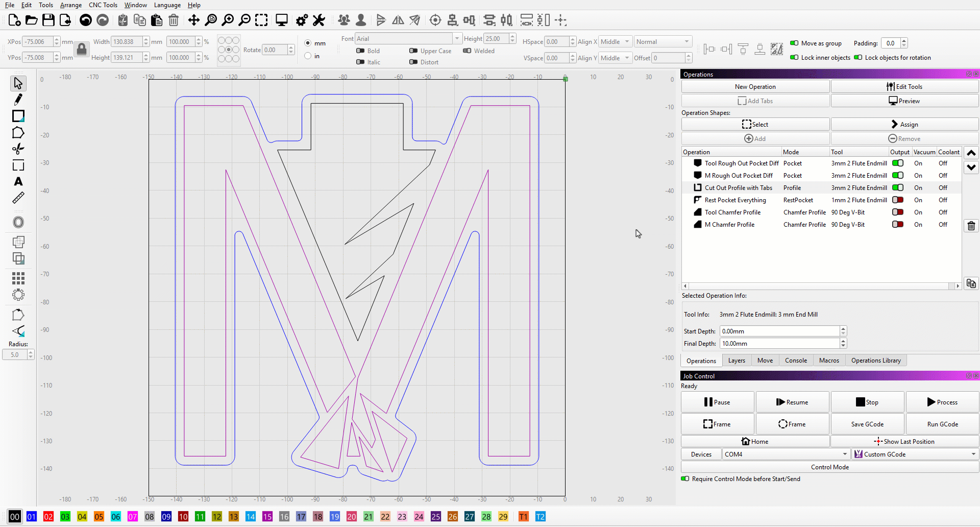Viewport: 980px width, 527px height.
Task: Click the New Operation button
Action: pos(755,87)
